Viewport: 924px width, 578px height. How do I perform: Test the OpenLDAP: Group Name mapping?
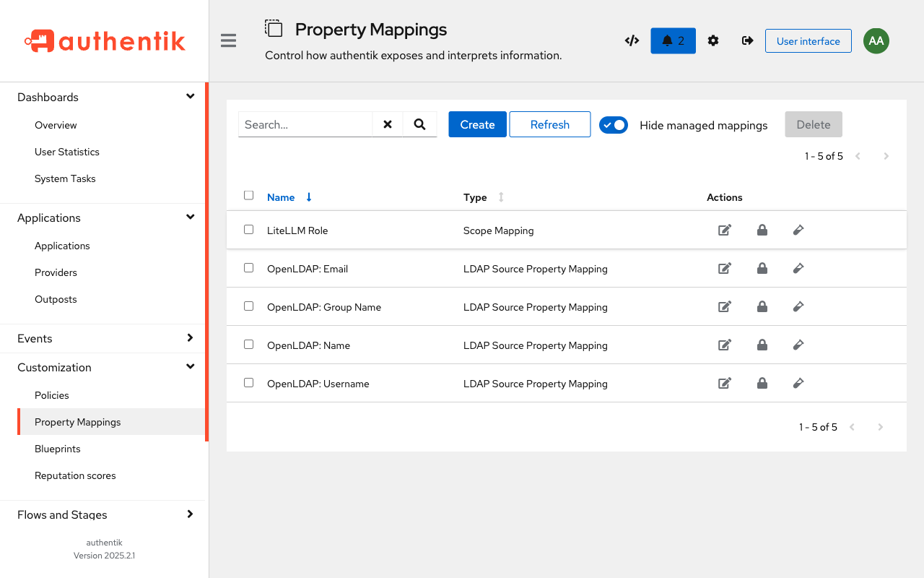click(x=798, y=306)
